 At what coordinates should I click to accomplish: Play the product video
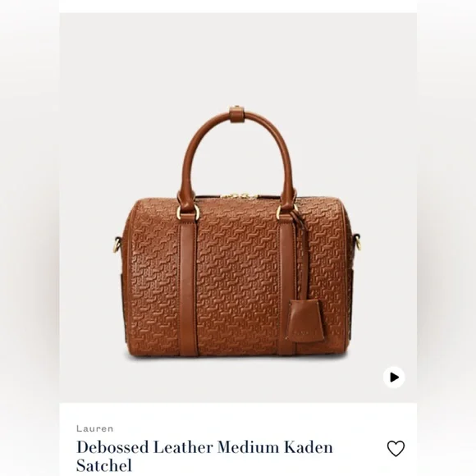tap(394, 378)
